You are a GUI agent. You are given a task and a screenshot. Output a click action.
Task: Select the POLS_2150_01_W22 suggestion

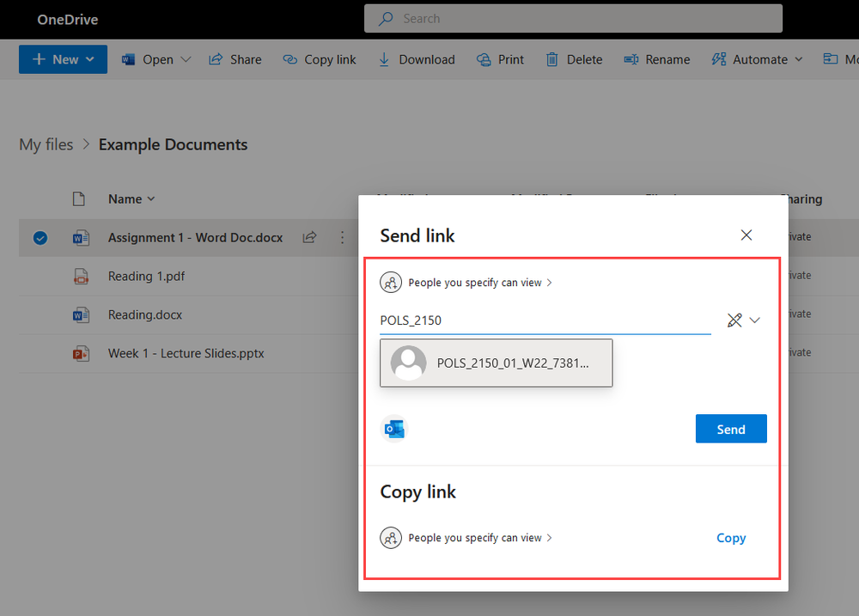coord(497,363)
